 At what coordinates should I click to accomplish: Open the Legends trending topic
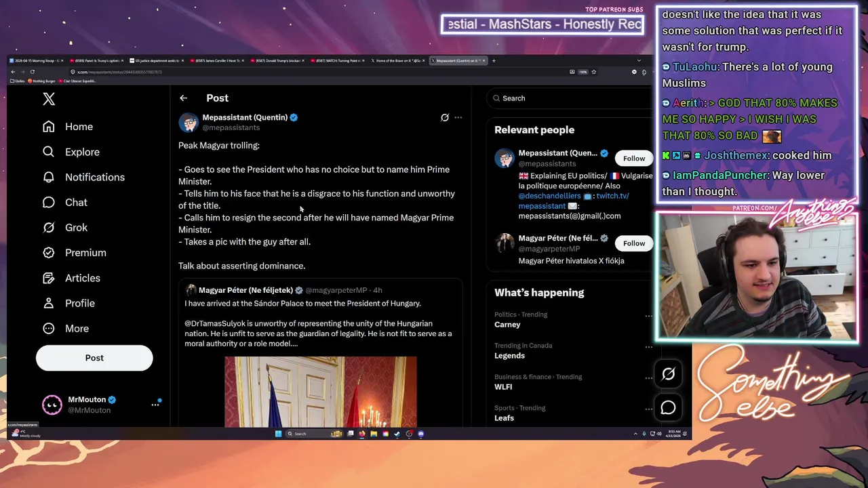[x=509, y=356]
